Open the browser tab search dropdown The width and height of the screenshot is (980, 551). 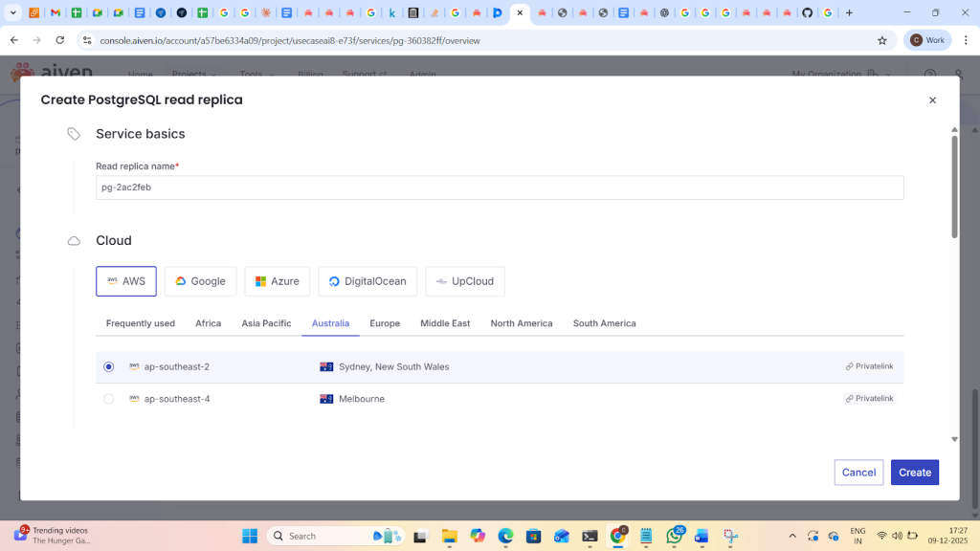coord(14,13)
